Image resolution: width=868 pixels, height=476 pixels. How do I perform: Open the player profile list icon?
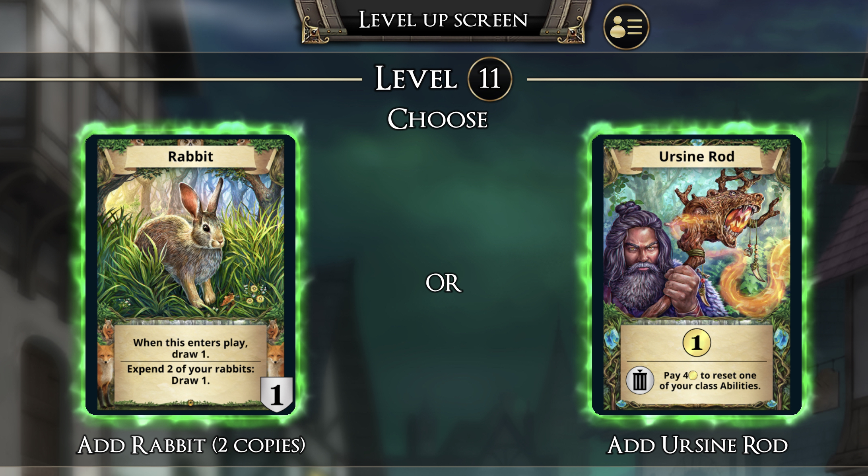click(x=626, y=27)
